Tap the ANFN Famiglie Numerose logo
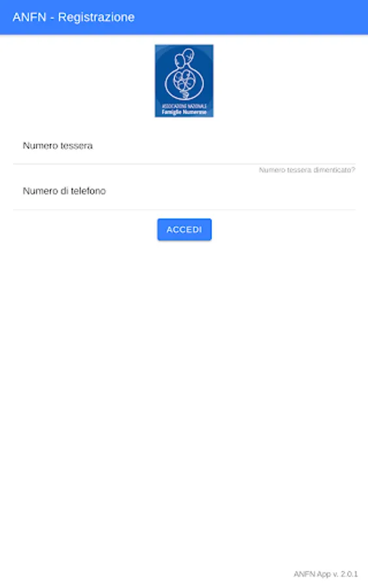 (184, 81)
